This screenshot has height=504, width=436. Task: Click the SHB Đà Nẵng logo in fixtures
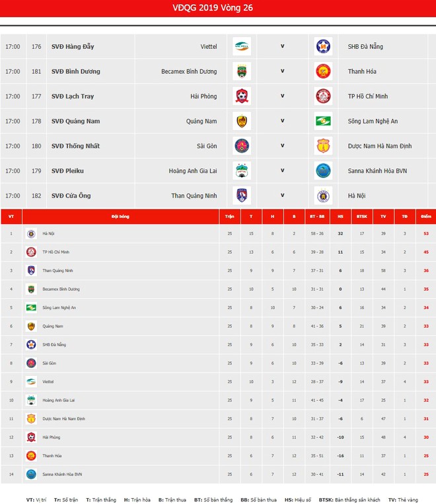point(323,46)
